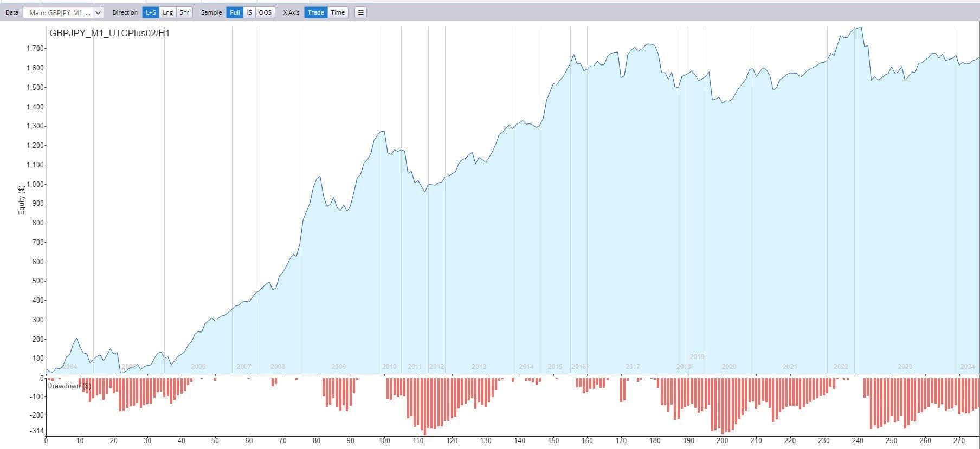Show the IS sample only
The image size is (980, 449).
pos(249,12)
